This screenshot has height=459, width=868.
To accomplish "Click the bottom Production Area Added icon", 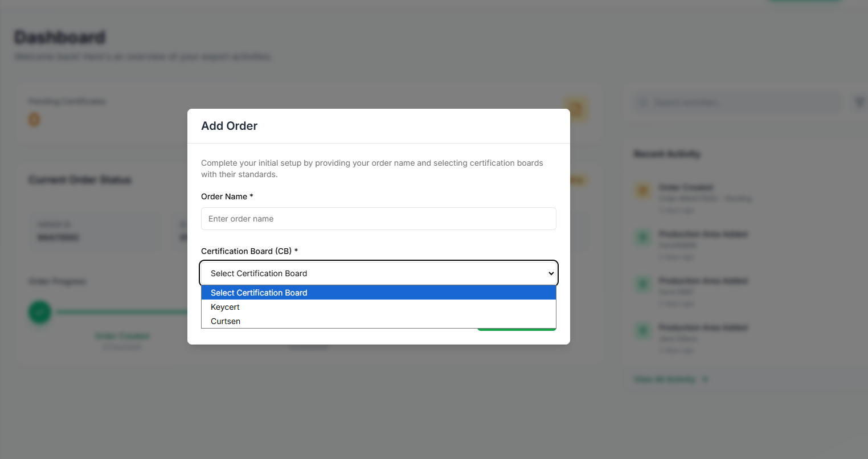I will (643, 331).
